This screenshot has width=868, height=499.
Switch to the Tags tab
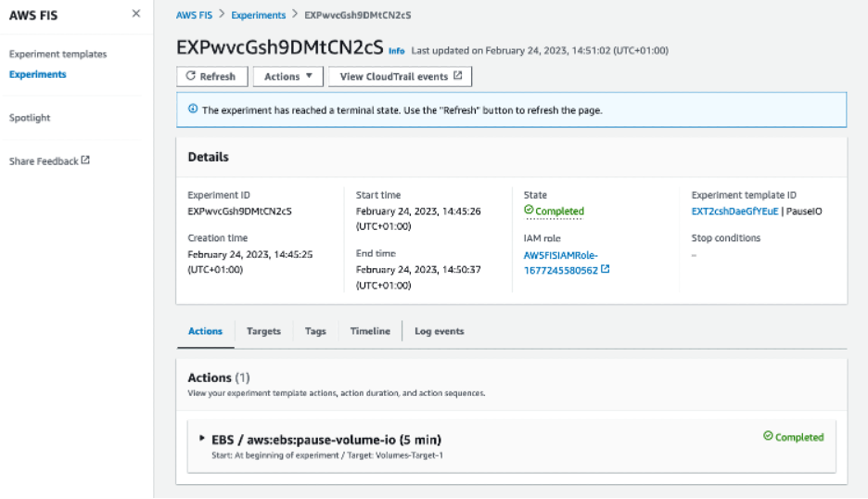315,331
